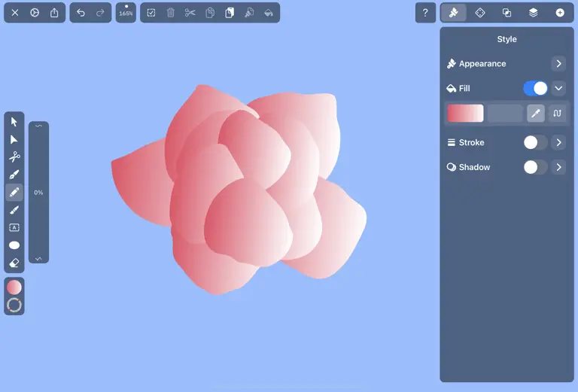Click the 0% smoothing slider value

(x=38, y=193)
